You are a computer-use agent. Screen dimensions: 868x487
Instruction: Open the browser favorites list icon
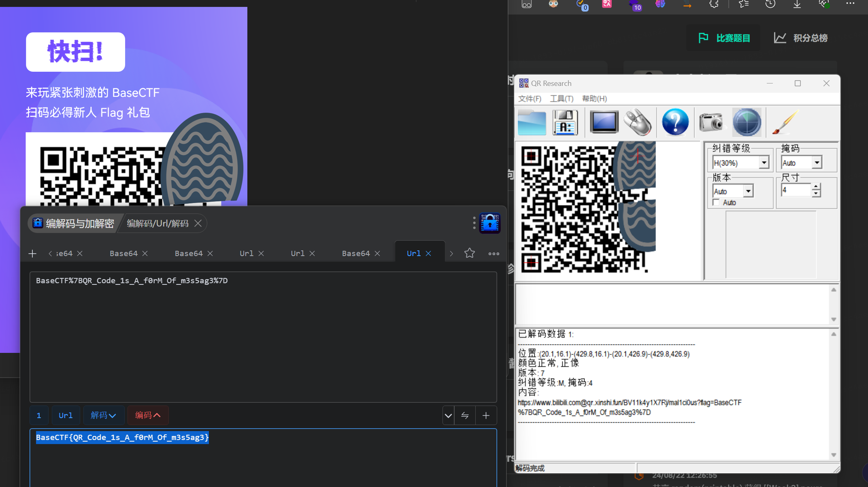(744, 4)
